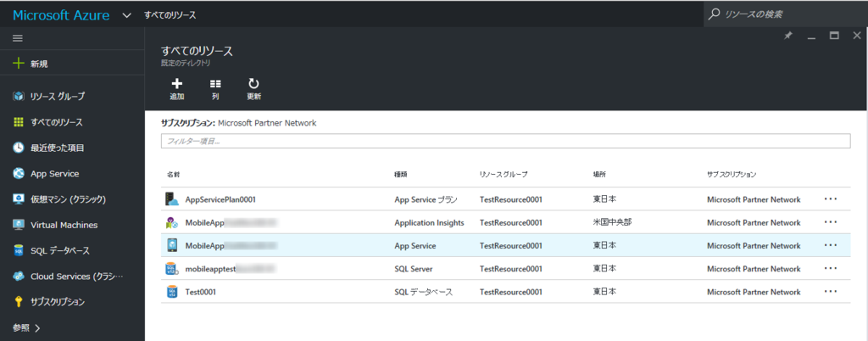The width and height of the screenshot is (868, 341).
Task: Sort by the 場所 column header
Action: coord(599,175)
